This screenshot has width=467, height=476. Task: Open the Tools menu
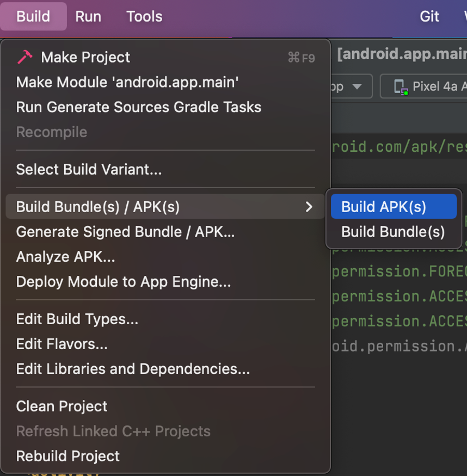tap(144, 16)
